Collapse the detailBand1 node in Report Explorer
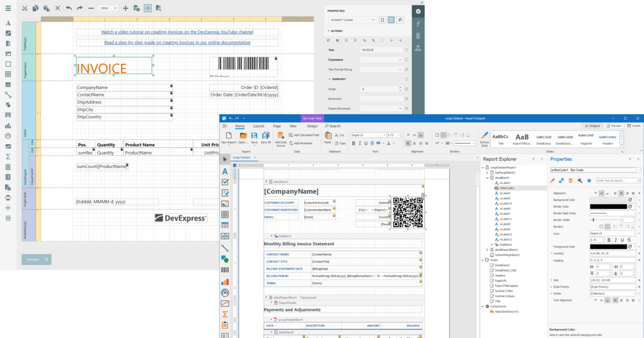This screenshot has width=644, height=338. point(487,178)
